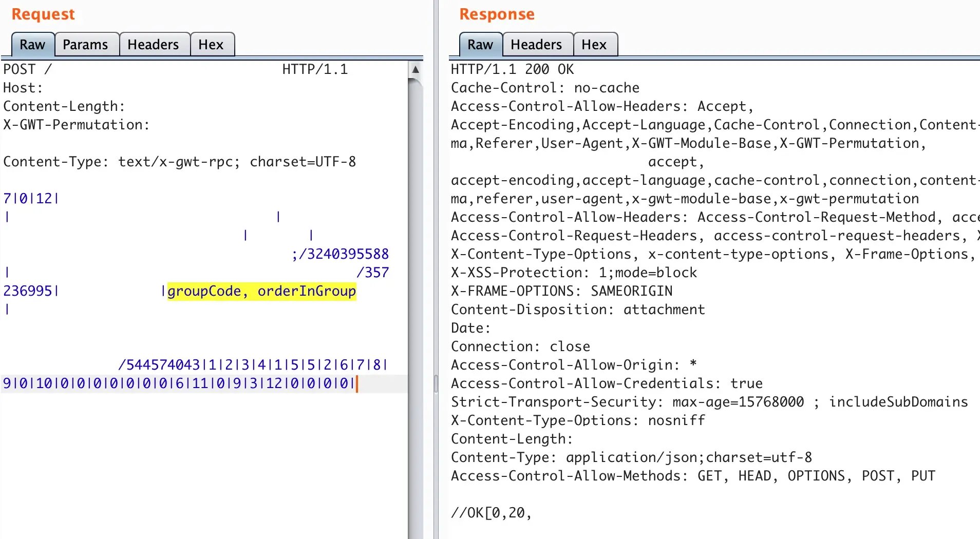
Task: Click the request pane vertical scrollbar track
Action: pos(416,308)
